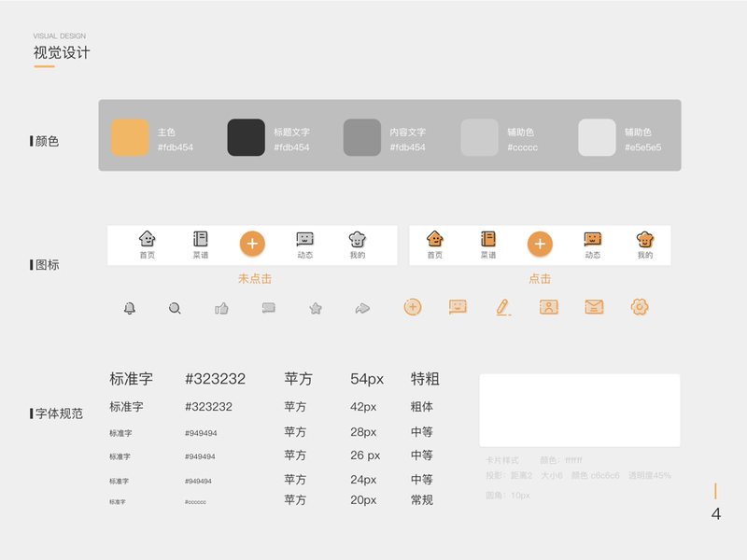Click the 视觉设计 page heading

click(62, 52)
